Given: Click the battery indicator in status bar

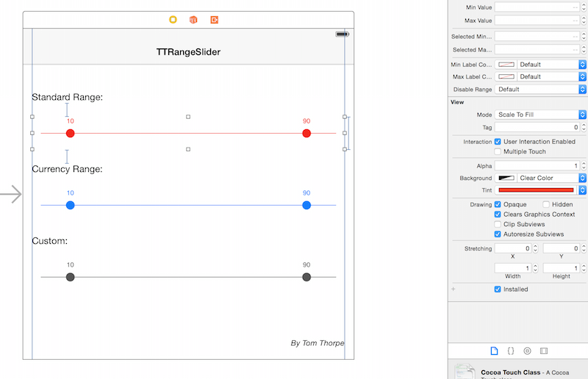Looking at the screenshot, I should point(342,34).
